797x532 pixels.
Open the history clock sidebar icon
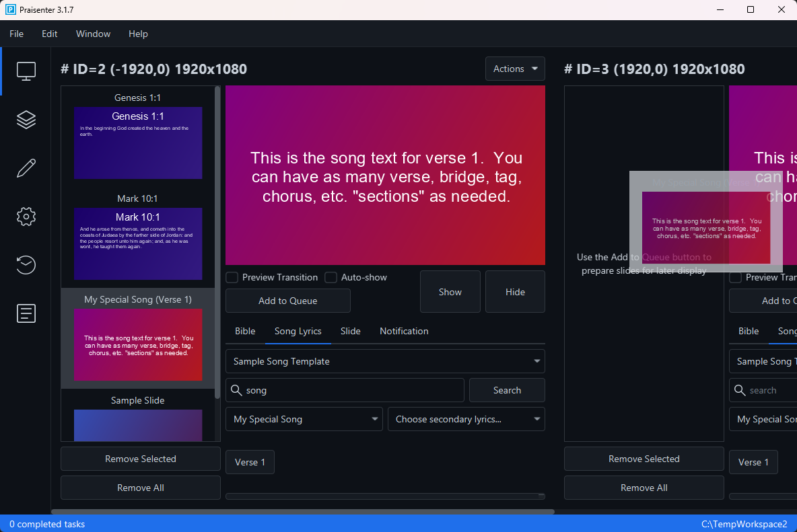[x=26, y=265]
